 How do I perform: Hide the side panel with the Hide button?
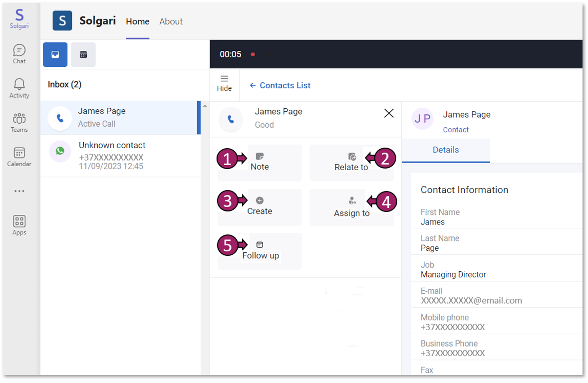224,83
